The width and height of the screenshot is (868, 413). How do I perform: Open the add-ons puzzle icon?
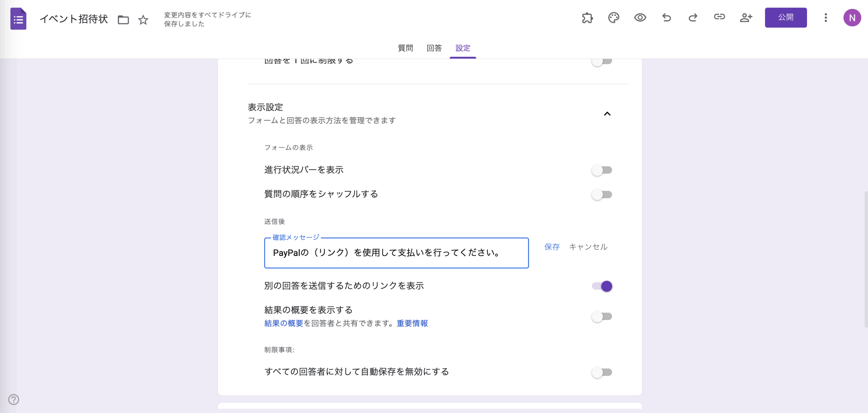587,18
